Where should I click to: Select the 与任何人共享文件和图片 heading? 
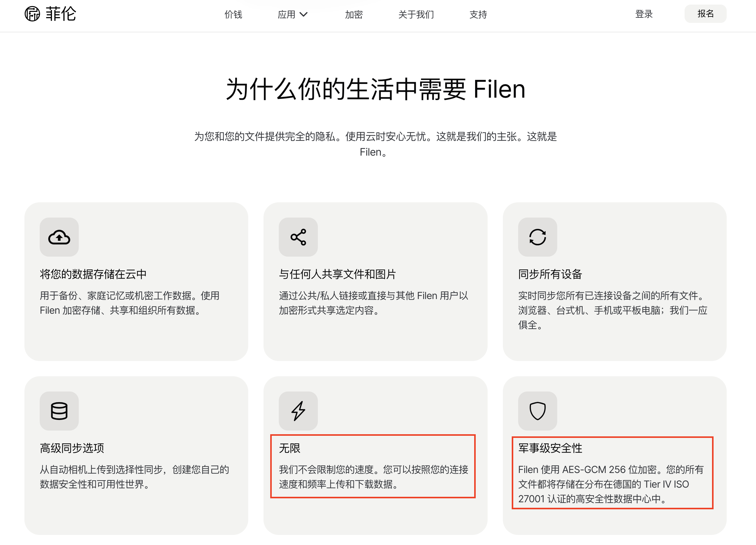(337, 274)
